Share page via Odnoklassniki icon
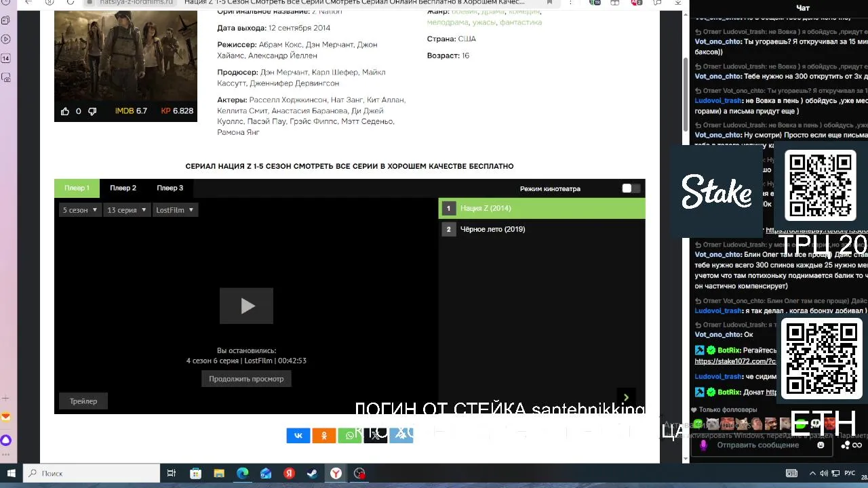 [324, 435]
